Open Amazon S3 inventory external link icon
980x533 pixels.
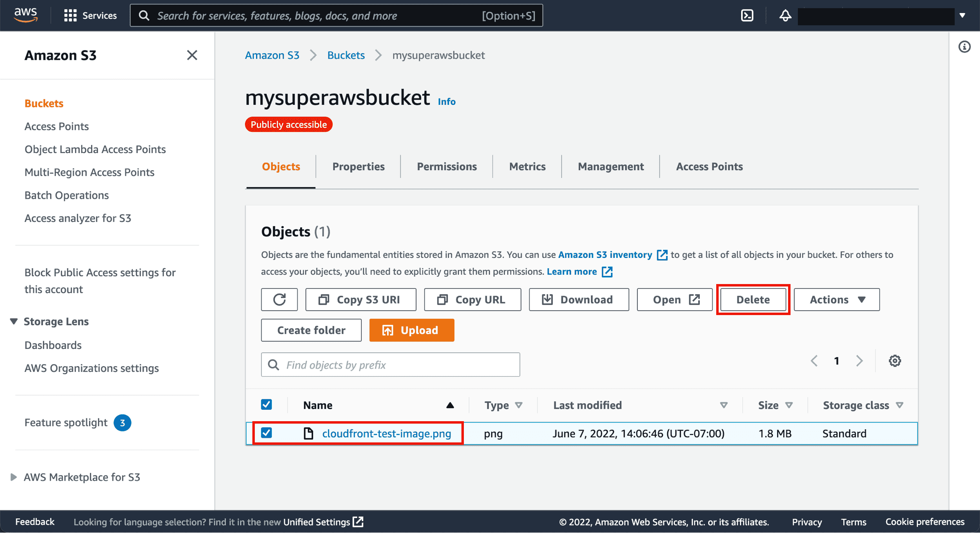pyautogui.click(x=662, y=255)
